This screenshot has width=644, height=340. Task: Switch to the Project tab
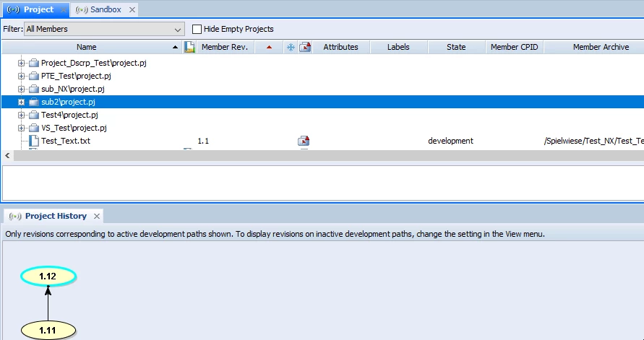36,9
